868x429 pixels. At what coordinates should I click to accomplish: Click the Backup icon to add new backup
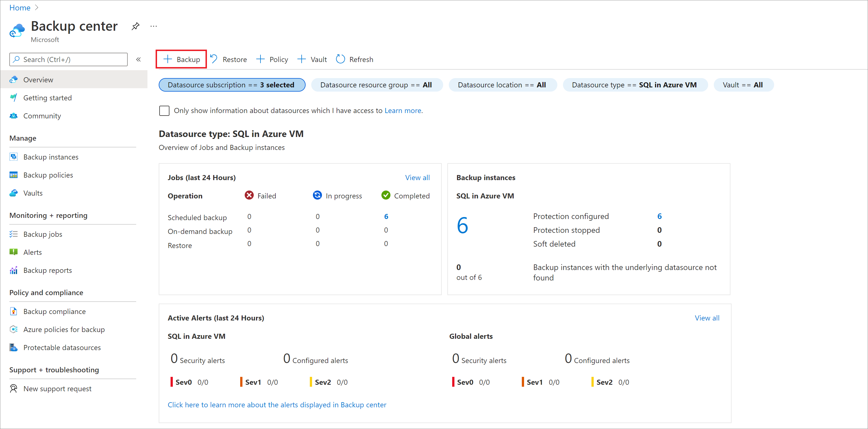click(182, 59)
